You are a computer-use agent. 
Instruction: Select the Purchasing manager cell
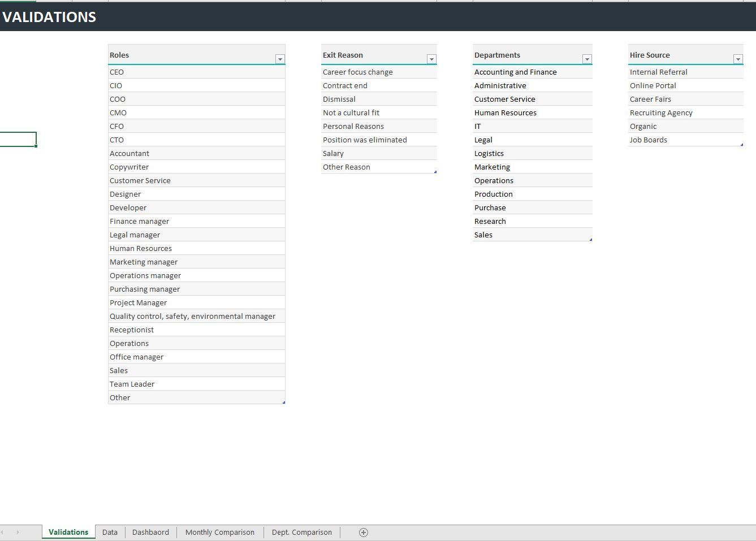click(197, 289)
